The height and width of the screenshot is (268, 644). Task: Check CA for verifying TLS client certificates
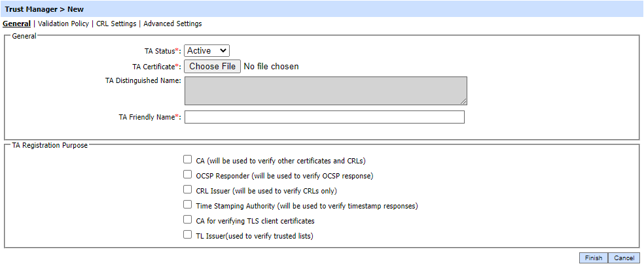[188, 220]
